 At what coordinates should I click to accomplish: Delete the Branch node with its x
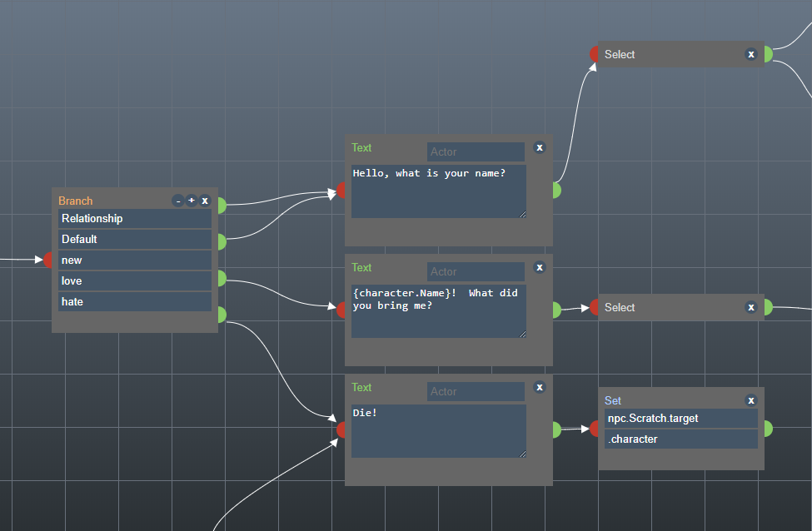point(205,201)
